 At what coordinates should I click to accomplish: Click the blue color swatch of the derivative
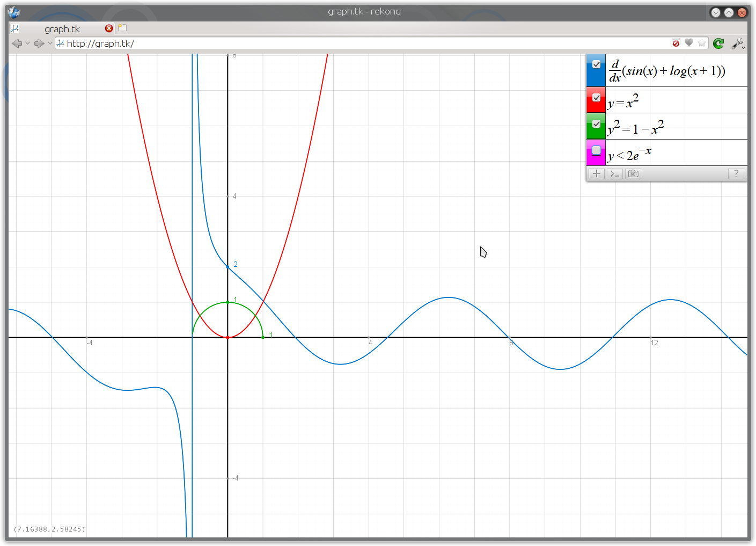point(596,78)
